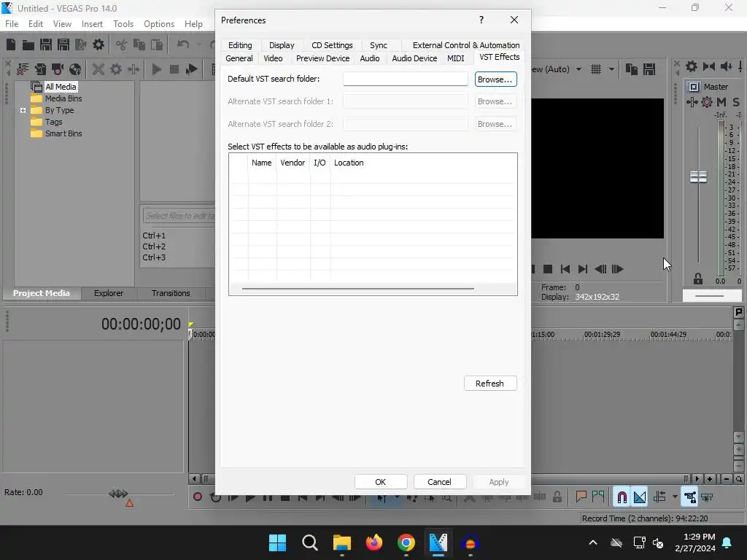Screen dimensions: 747x560
Task: Click OK in Preferences
Action: click(381, 482)
